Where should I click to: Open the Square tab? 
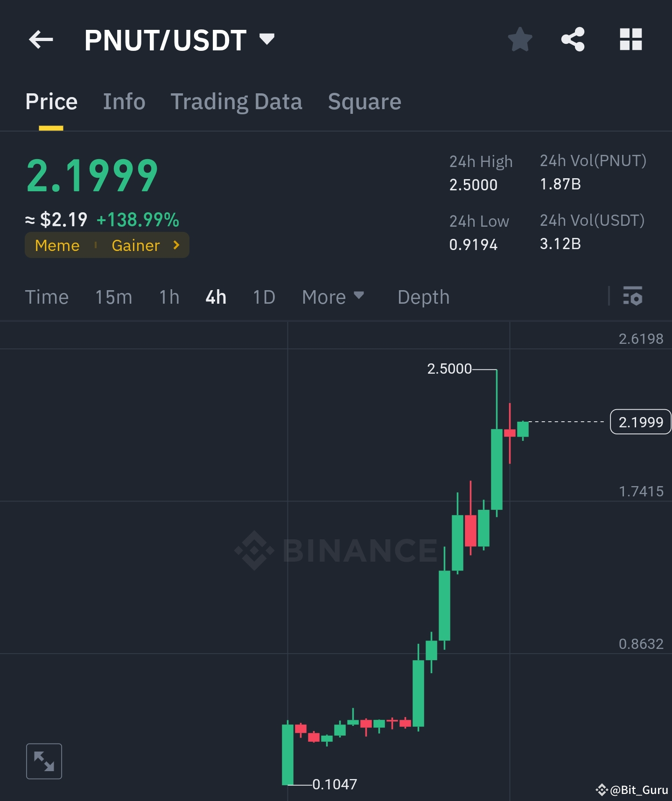click(x=364, y=102)
